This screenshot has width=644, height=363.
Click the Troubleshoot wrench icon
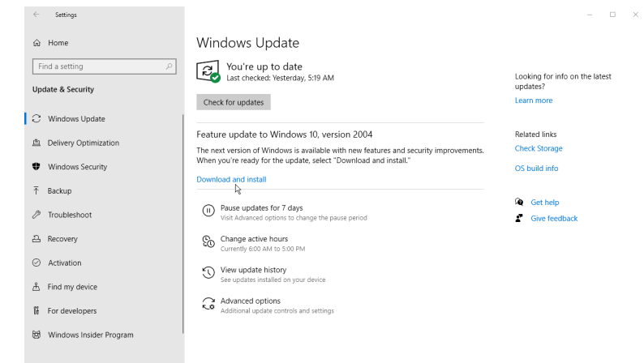36,215
